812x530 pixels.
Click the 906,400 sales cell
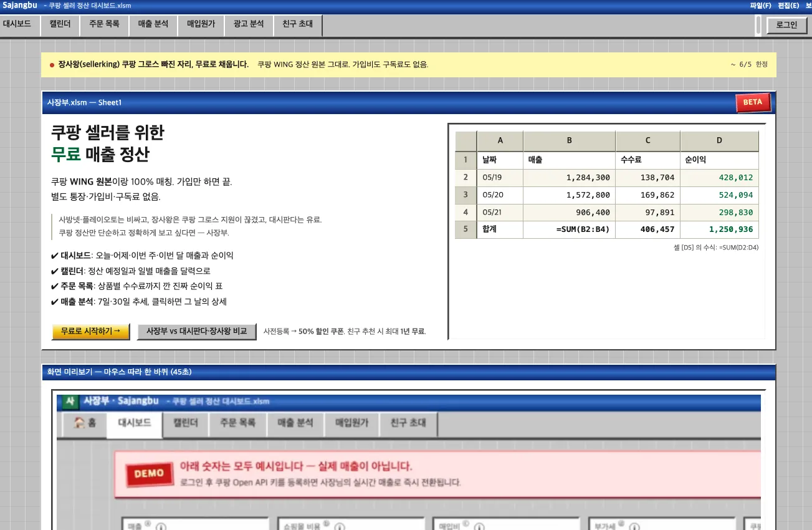[x=569, y=212]
